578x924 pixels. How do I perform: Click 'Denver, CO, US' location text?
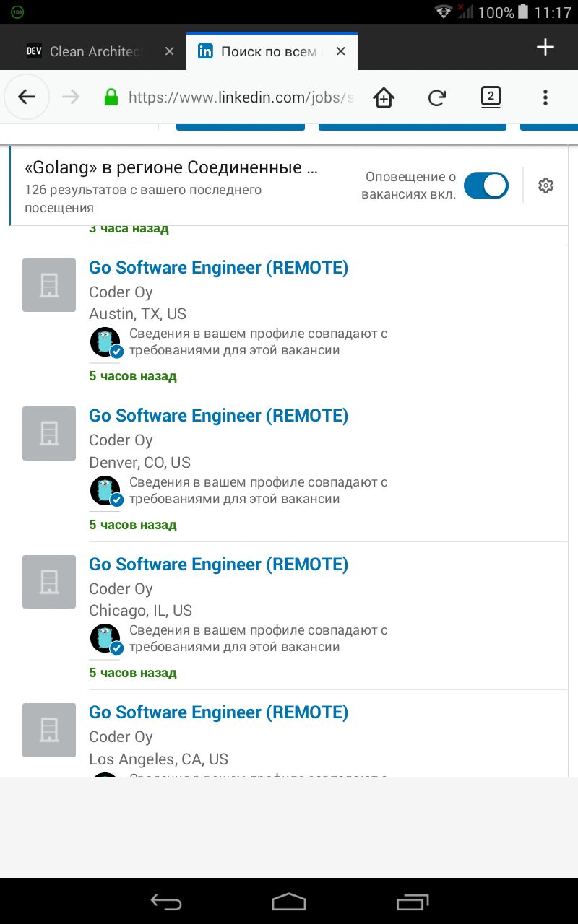[x=139, y=462]
